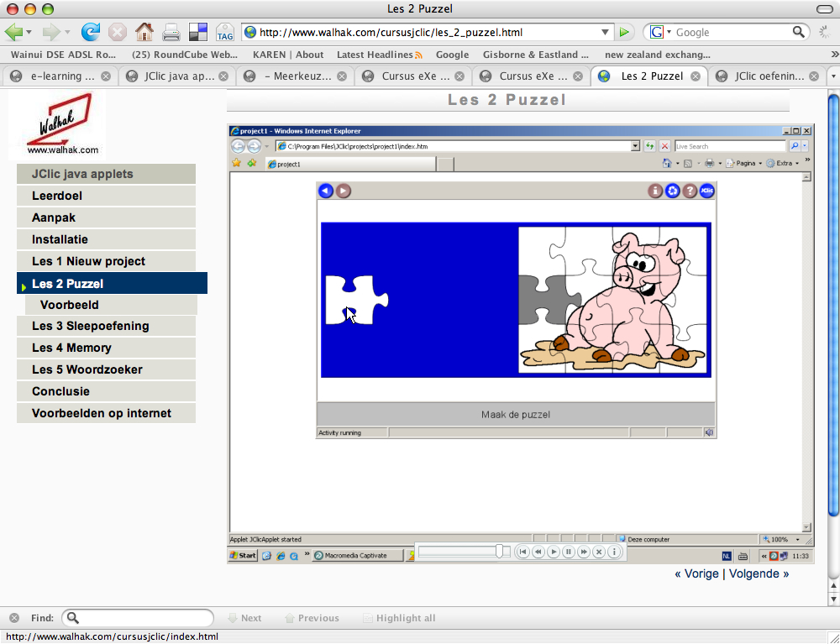This screenshot has width=840, height=644.
Task: Click the Walhak logo
Action: click(58, 125)
